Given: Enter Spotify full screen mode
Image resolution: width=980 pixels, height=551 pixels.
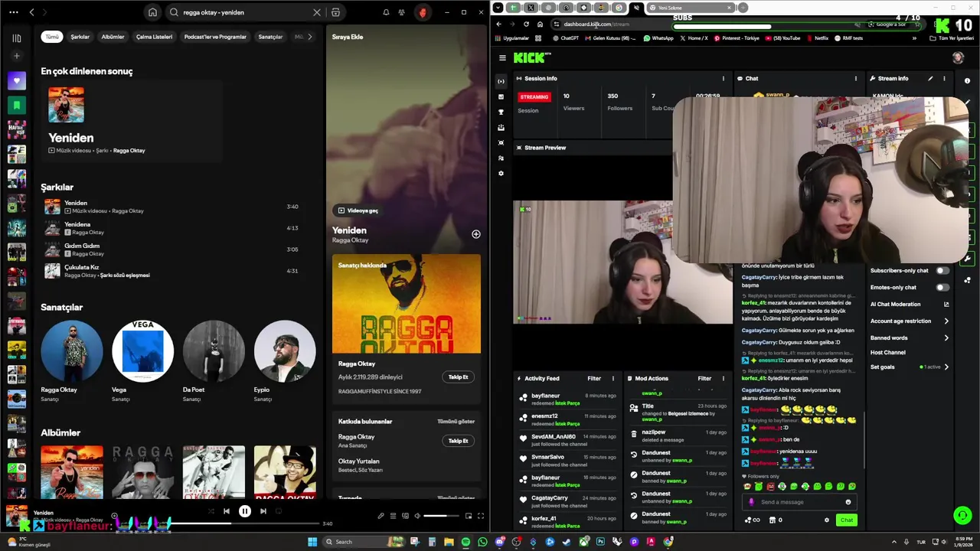Looking at the screenshot, I should 480,516.
